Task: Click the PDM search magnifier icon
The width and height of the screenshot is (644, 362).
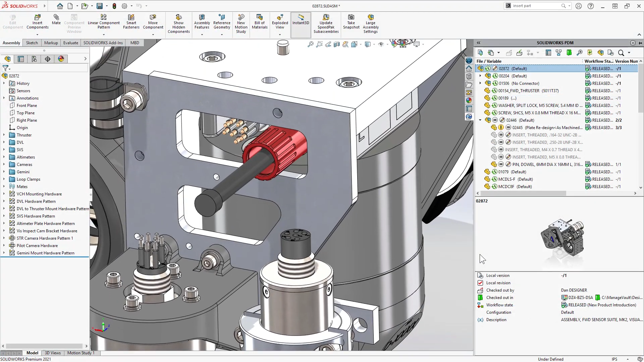Action: point(621,53)
